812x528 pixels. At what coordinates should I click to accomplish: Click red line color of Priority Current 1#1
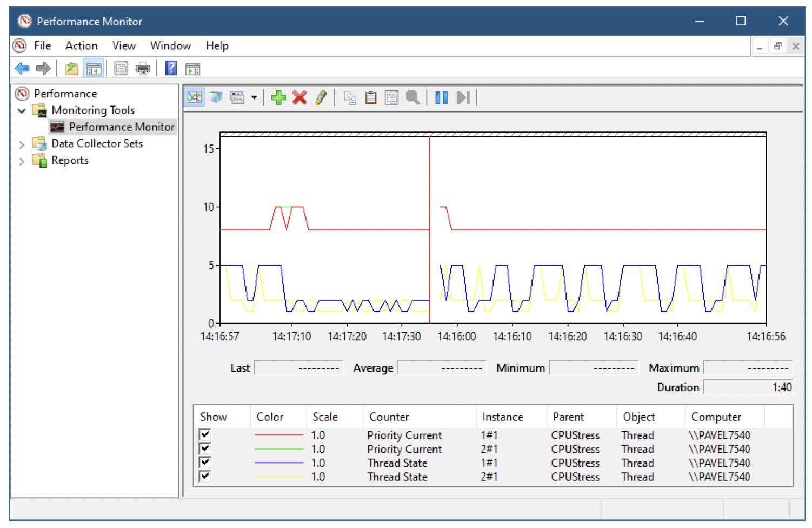click(x=279, y=435)
